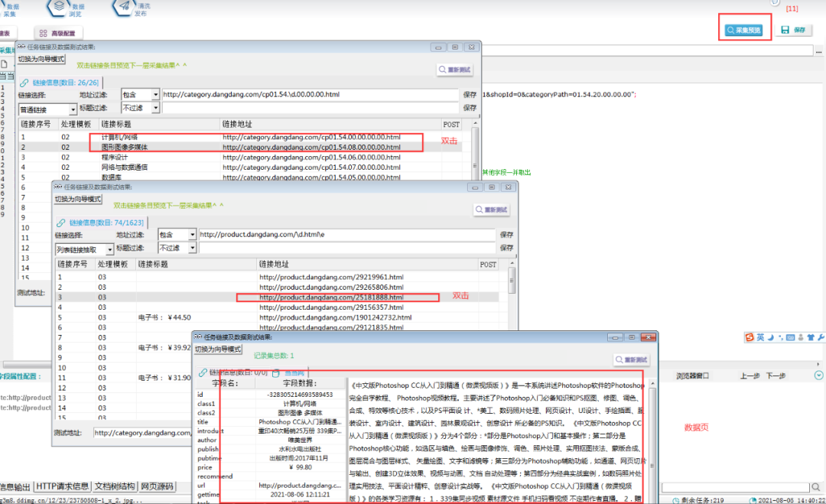The image size is (826, 504).
Task: Click 切换为向导模式 in the first test result window
Action: (x=41, y=59)
